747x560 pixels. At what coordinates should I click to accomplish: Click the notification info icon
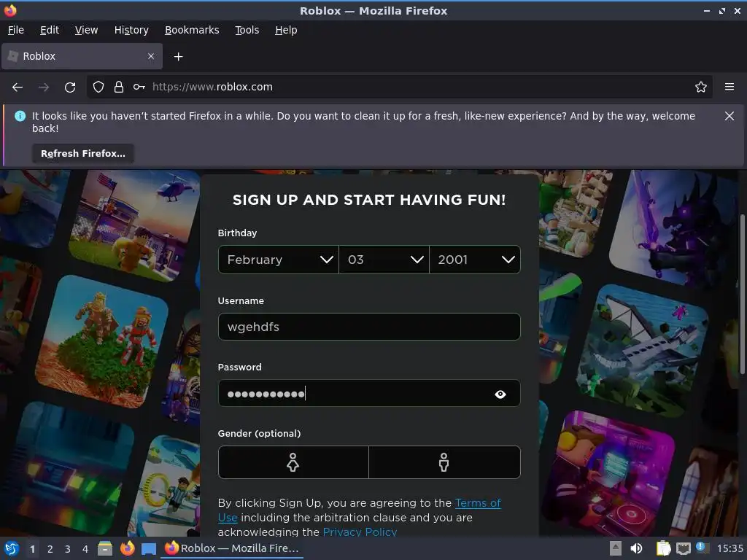(x=20, y=116)
